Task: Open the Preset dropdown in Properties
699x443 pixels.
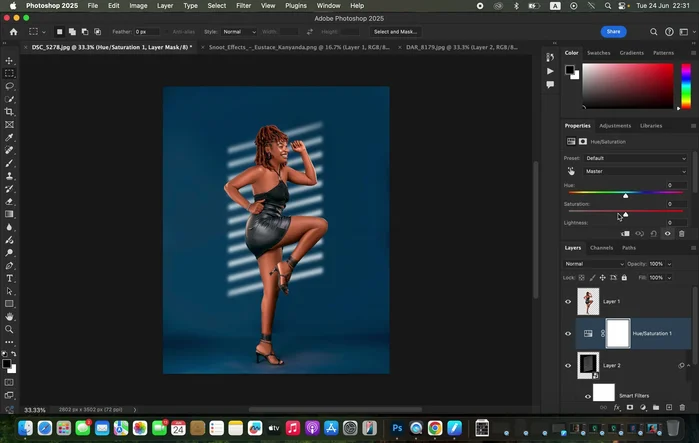Action: (636, 158)
